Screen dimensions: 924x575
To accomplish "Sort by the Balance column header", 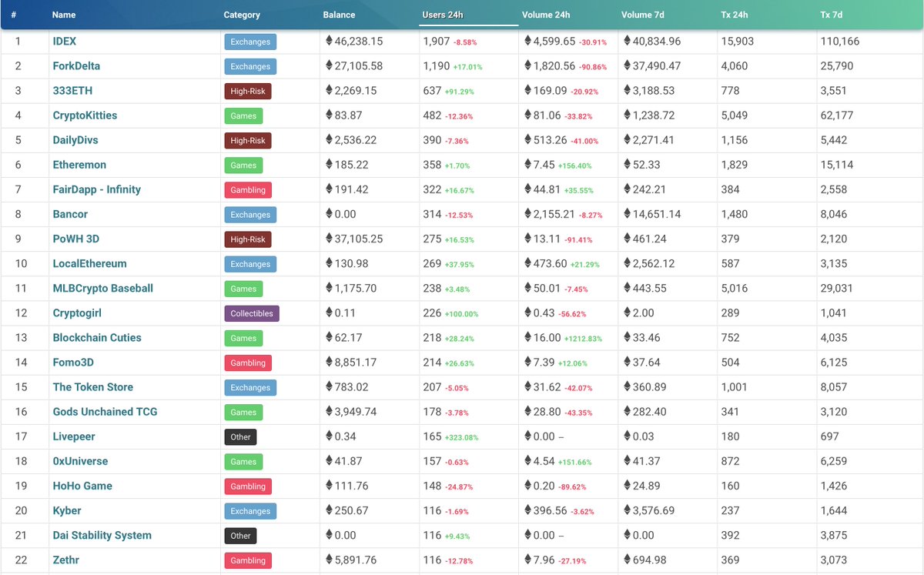I will pos(339,15).
